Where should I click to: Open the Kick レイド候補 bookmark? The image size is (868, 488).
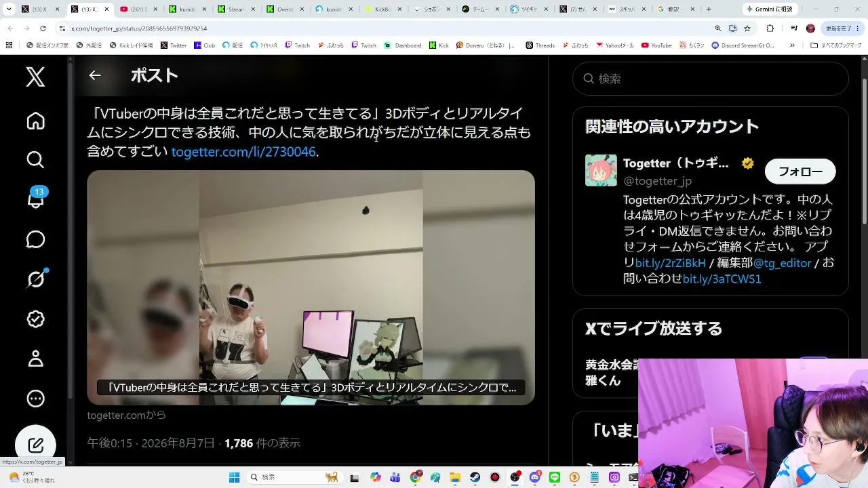[130, 45]
